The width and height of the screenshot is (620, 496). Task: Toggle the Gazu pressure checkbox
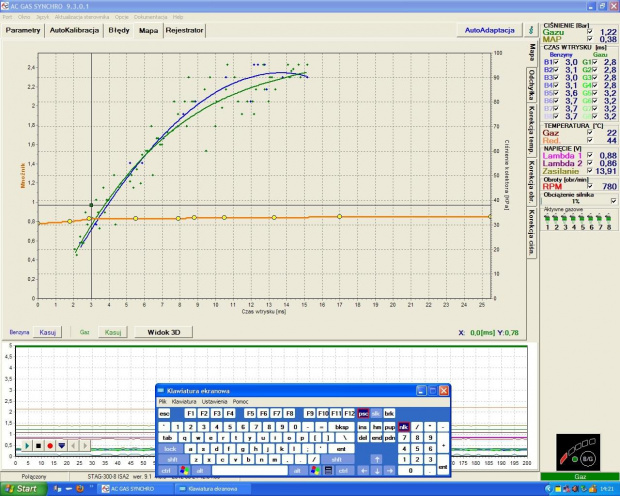pos(590,32)
